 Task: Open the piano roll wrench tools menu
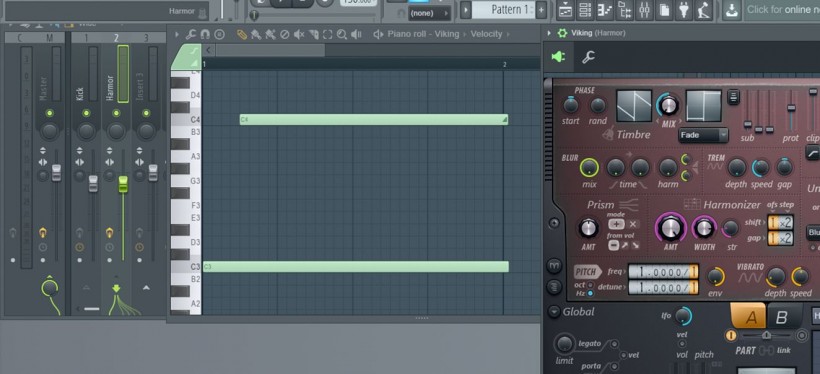coord(191,35)
